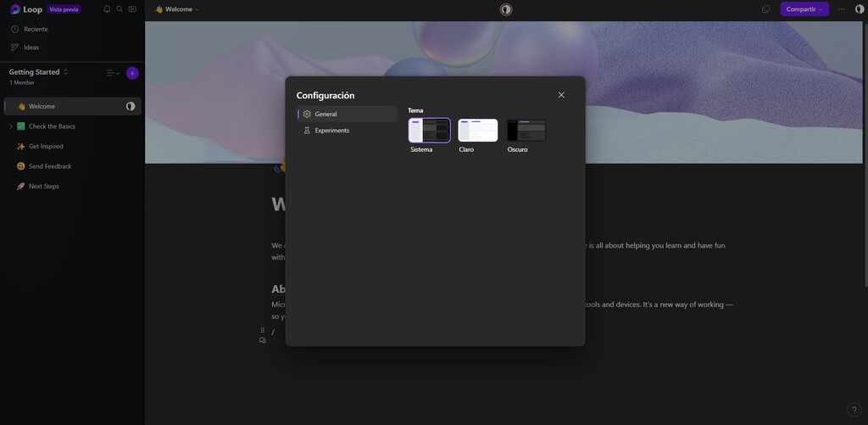The width and height of the screenshot is (868, 425).
Task: Click the Ideas pencil icon
Action: 15,48
